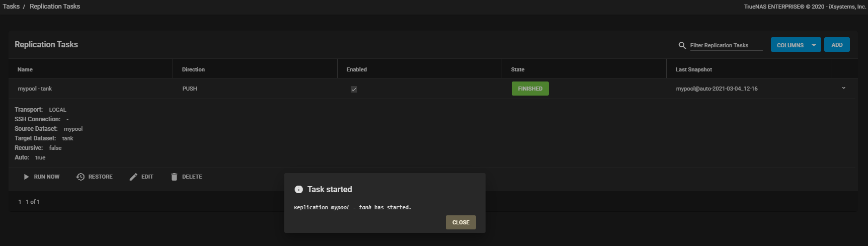Screen dimensions: 868x246
Task: Go to Tasks in the breadcrumb
Action: (x=11, y=7)
